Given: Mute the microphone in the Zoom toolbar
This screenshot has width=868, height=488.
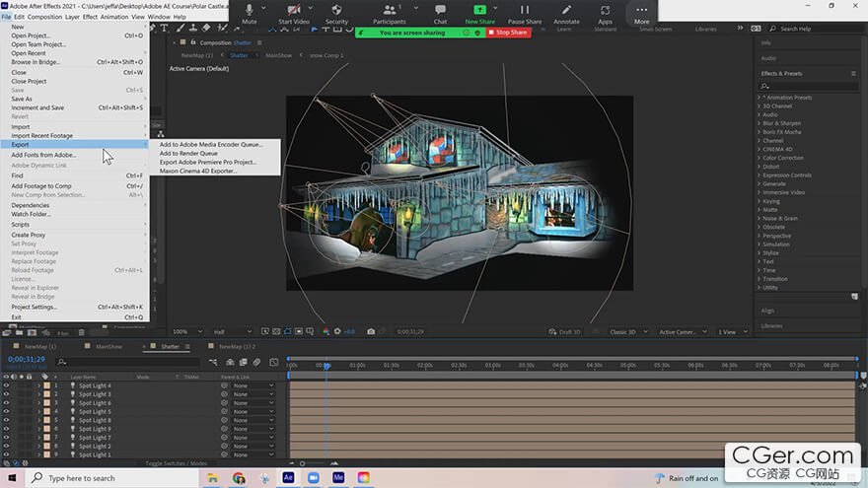Looking at the screenshot, I should pyautogui.click(x=250, y=14).
